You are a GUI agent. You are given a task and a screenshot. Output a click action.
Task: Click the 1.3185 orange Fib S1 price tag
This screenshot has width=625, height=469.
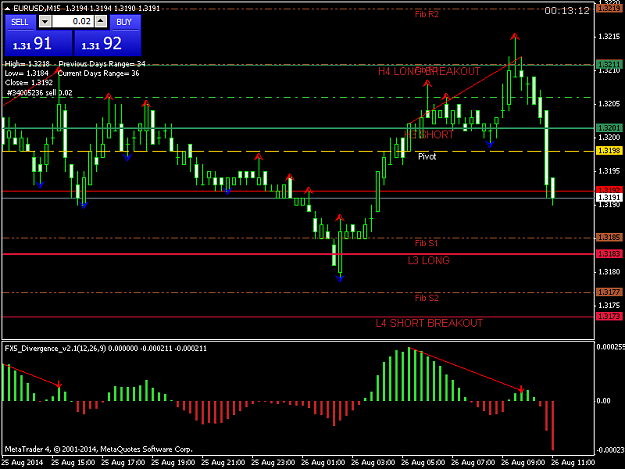tap(609, 237)
